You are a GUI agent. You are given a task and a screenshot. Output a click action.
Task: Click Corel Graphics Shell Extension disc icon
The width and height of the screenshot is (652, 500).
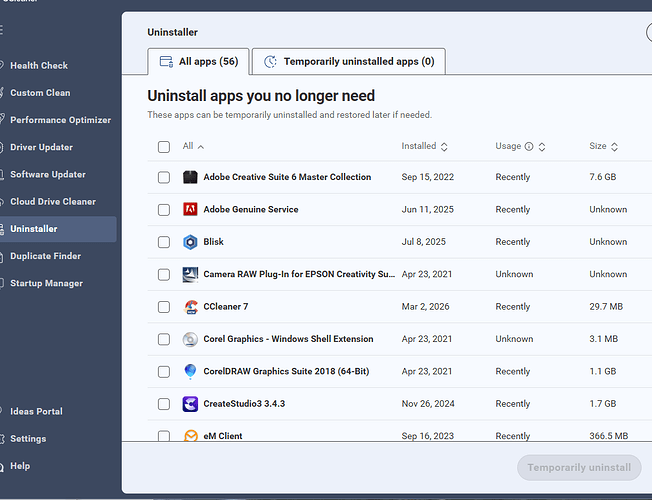(190, 339)
